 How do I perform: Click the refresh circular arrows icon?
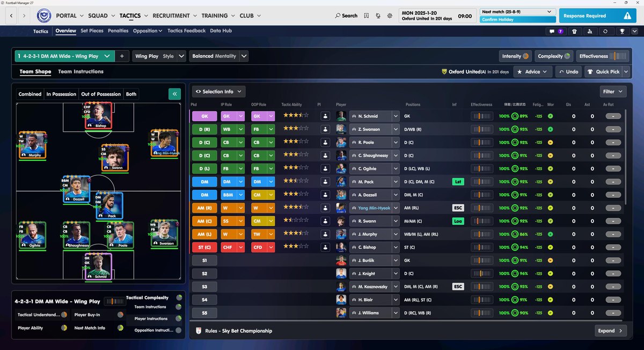(x=605, y=31)
